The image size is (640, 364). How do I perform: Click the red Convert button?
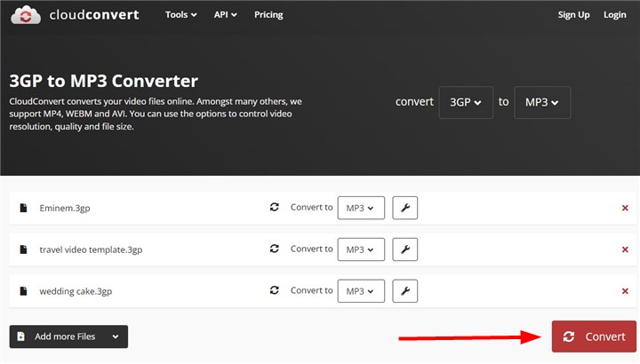point(594,336)
